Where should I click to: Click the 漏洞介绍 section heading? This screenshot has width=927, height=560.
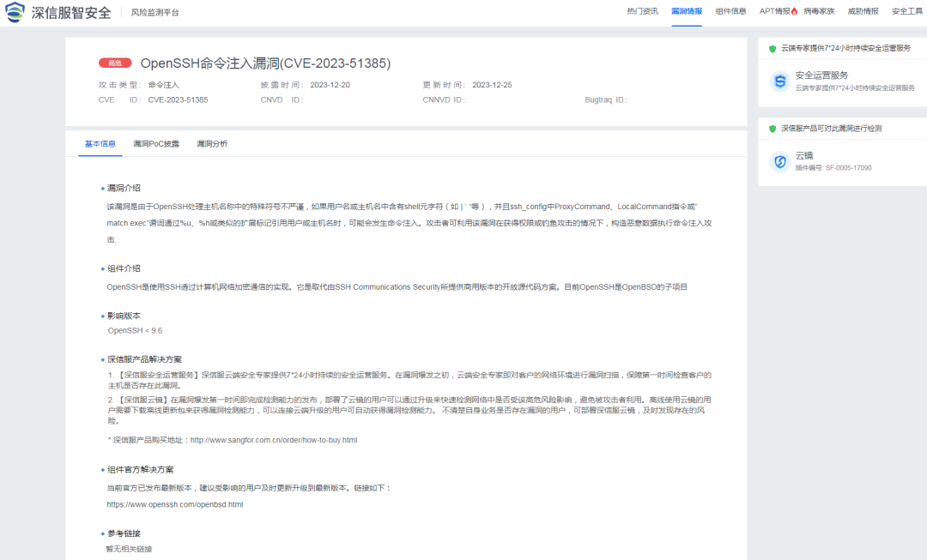(124, 188)
